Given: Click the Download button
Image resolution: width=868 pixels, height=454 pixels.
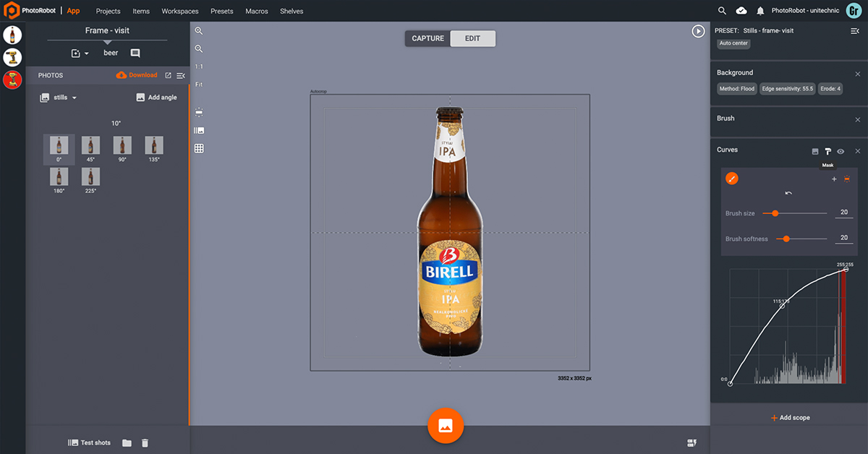Looking at the screenshot, I should (x=137, y=74).
